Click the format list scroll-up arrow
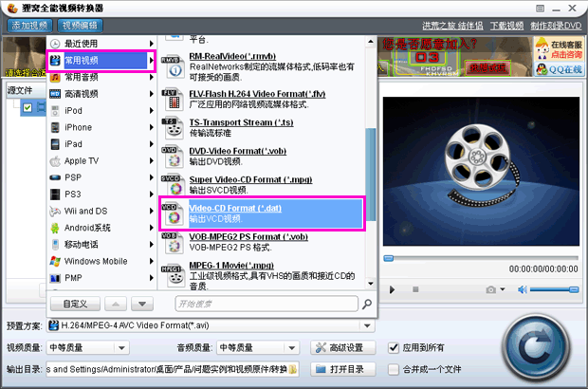588x389 pixels. [x=371, y=41]
